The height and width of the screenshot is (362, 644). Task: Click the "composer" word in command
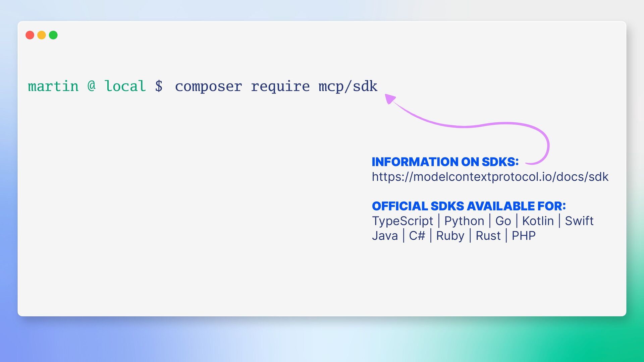point(208,86)
